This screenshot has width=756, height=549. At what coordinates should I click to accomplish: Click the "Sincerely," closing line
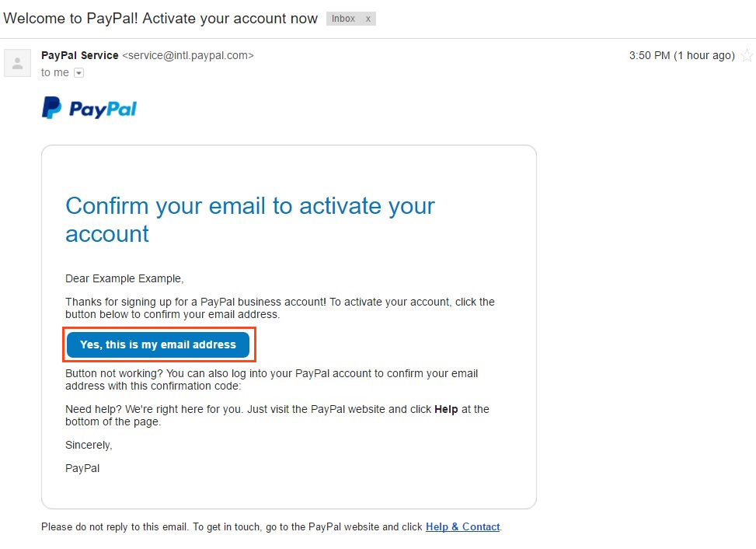tap(89, 445)
